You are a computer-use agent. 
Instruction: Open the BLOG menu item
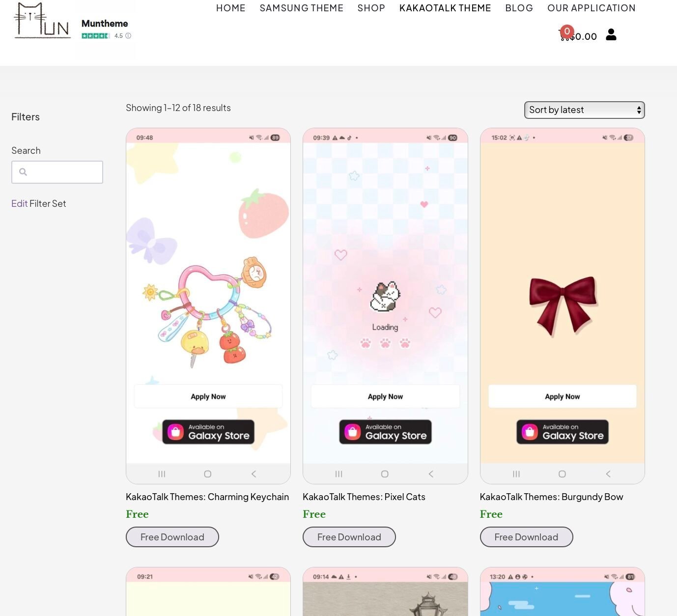coord(519,8)
